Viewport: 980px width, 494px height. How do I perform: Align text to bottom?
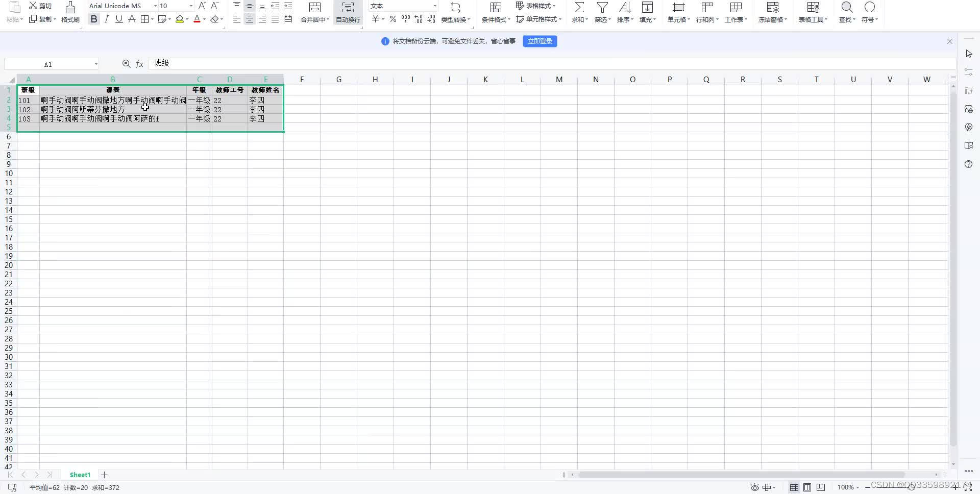pyautogui.click(x=262, y=6)
